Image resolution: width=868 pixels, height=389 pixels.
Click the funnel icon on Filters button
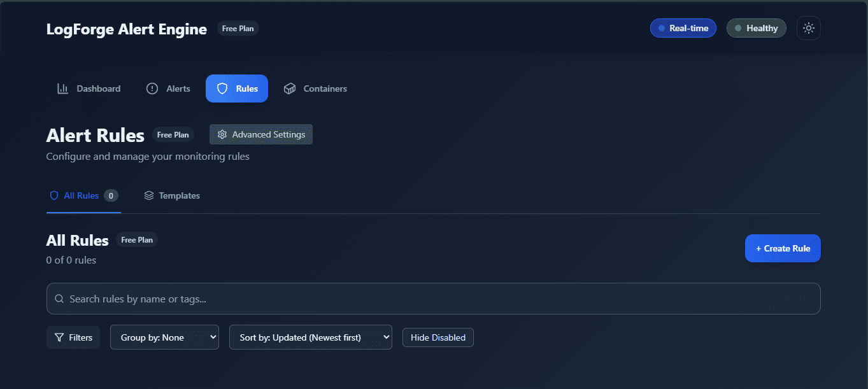point(58,337)
